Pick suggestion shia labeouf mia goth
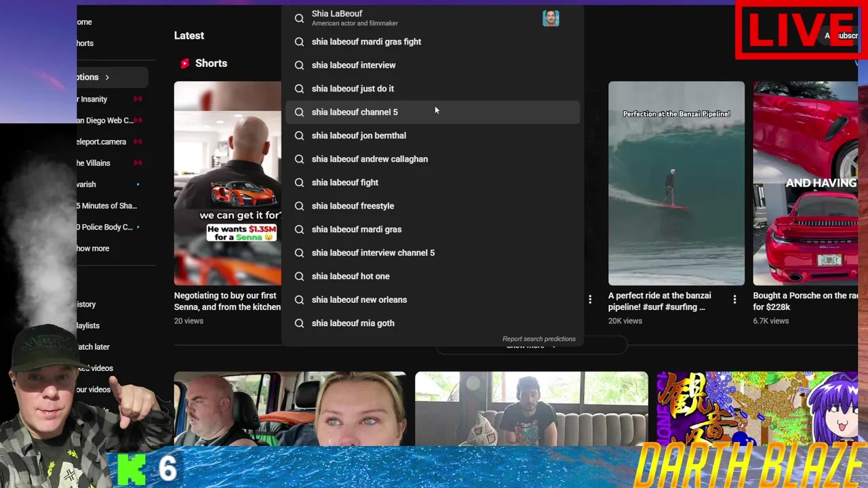 click(433, 323)
